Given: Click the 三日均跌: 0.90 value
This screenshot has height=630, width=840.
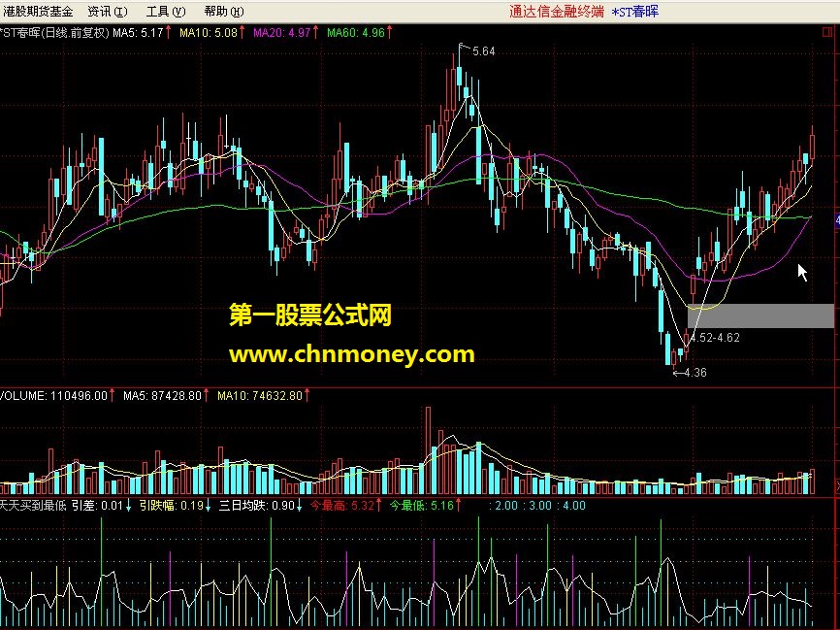Looking at the screenshot, I should (261, 506).
